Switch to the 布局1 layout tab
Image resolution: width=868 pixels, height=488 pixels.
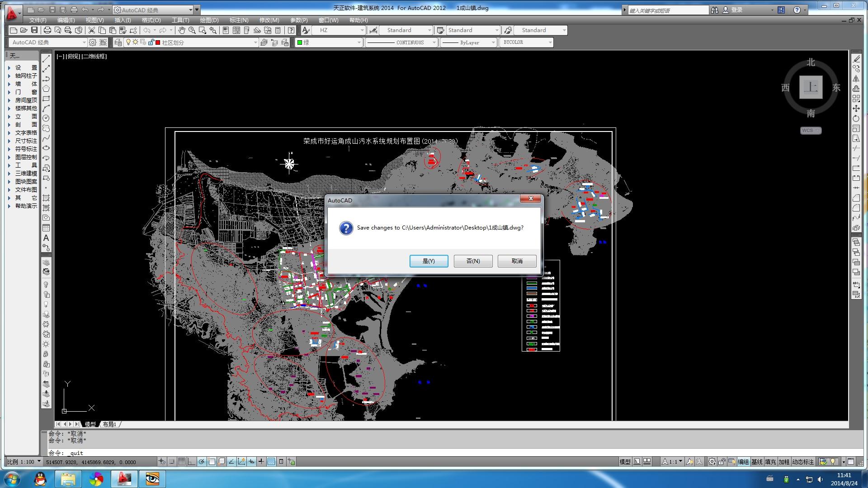[x=109, y=424]
